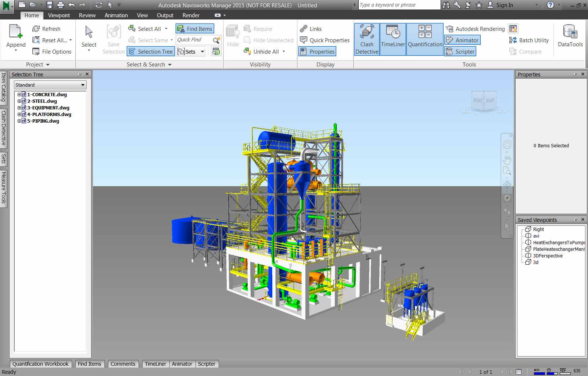Switch to the Viewpoint ribbon tab
The width and height of the screenshot is (588, 376).
point(59,15)
